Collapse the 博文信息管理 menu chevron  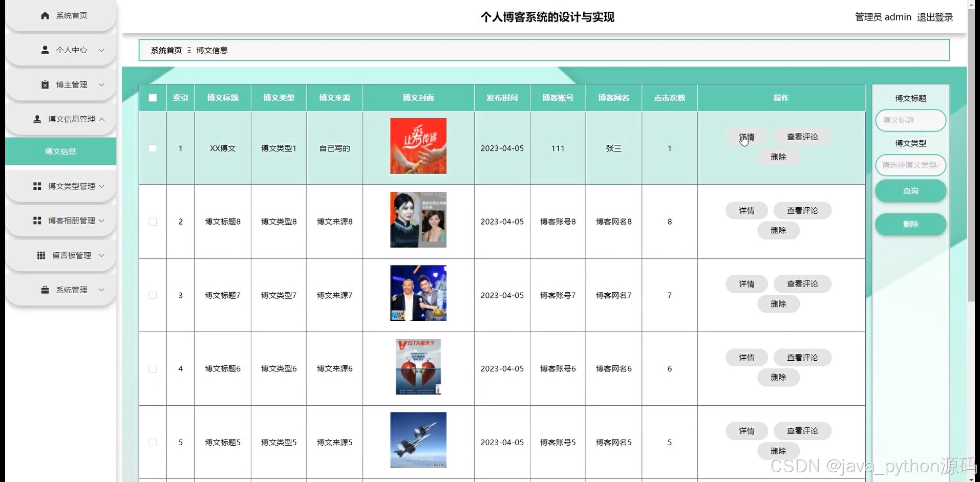point(101,119)
